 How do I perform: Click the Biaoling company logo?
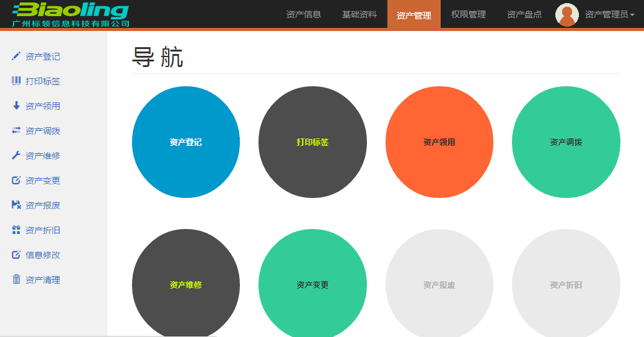(71, 15)
